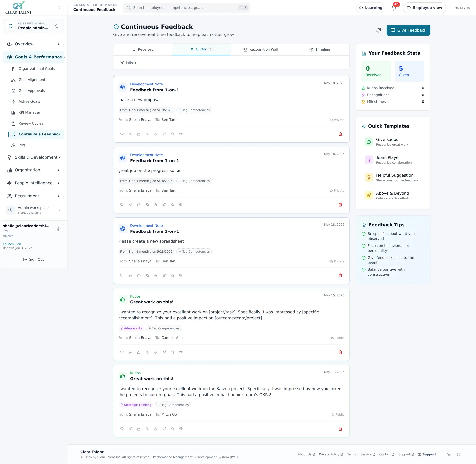Image resolution: width=476 pixels, height=464 pixels.
Task: React with party popper on 'make a new proposal' card
Action: [x=130, y=134]
